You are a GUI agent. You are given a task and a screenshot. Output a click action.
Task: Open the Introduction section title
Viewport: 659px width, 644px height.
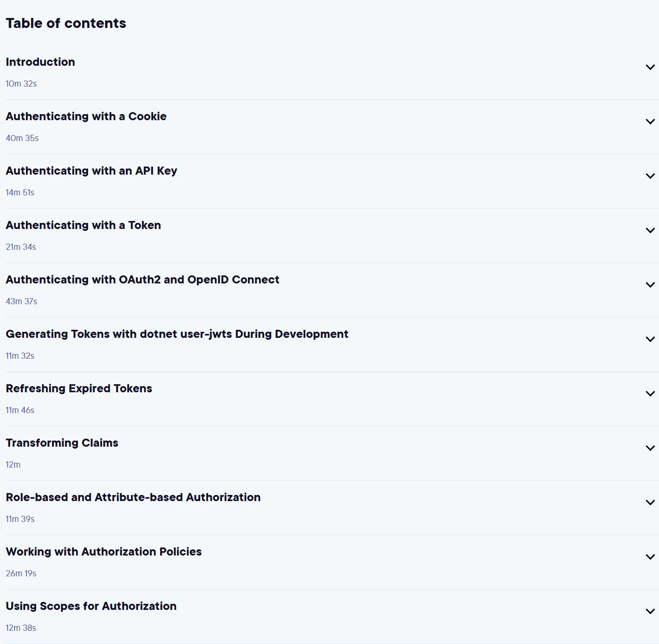40,62
